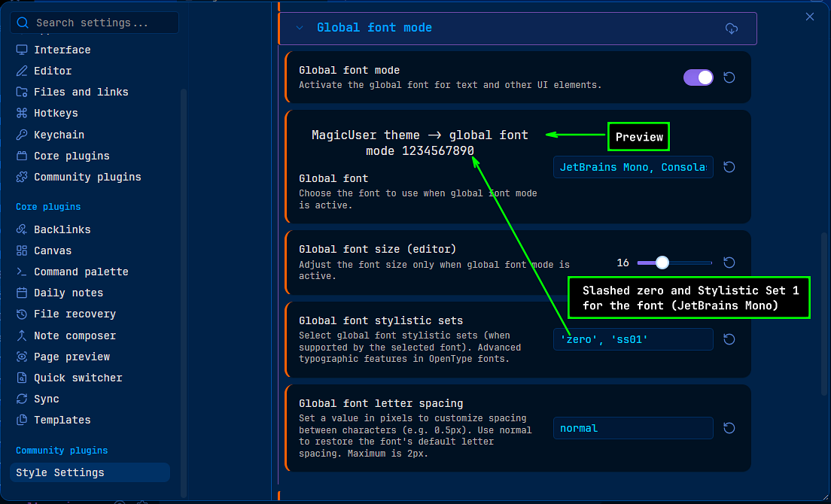Viewport: 831px width, 504px height.
Task: Reset the Global font field to default
Action: (729, 167)
